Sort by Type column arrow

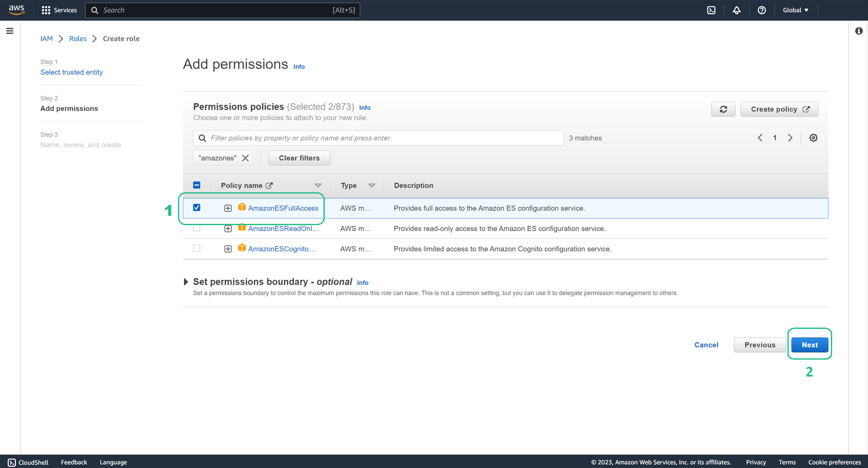coord(372,186)
